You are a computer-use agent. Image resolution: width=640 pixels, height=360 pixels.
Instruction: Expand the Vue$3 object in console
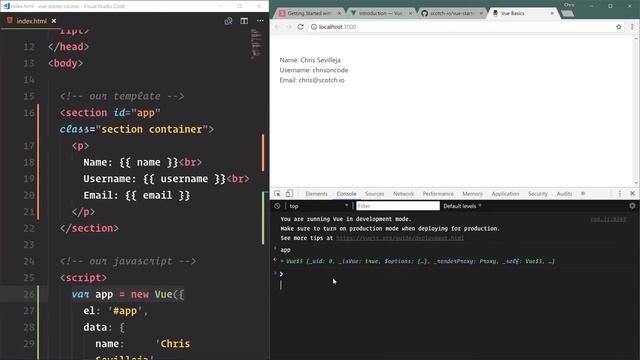coord(282,261)
